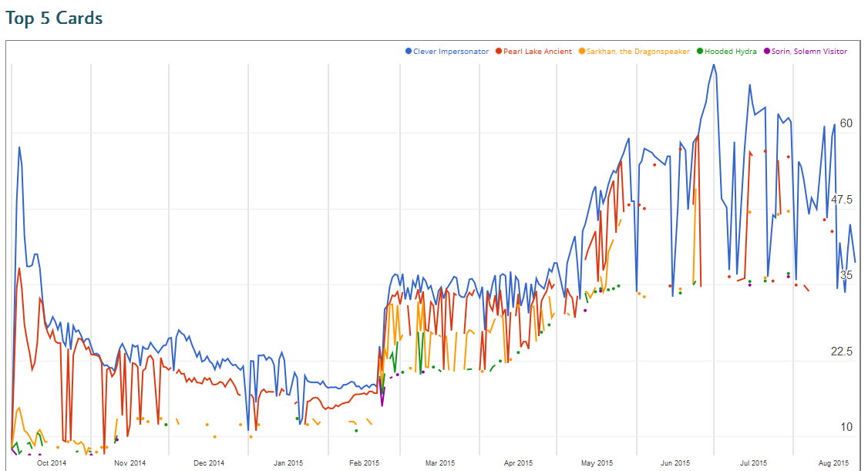Viewport: 868px width, 471px height.
Task: Toggle the Pearl Lake Ancient series label
Action: [x=537, y=52]
